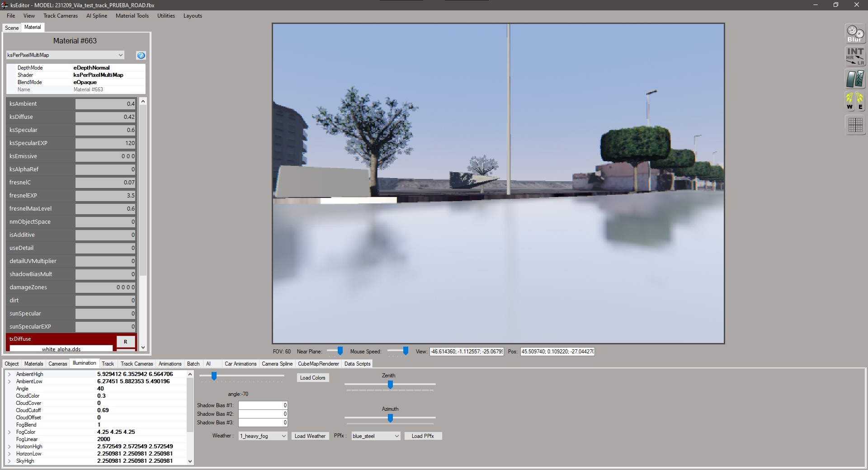Expand the FogColor row
This screenshot has height=470, width=868.
click(x=9, y=432)
